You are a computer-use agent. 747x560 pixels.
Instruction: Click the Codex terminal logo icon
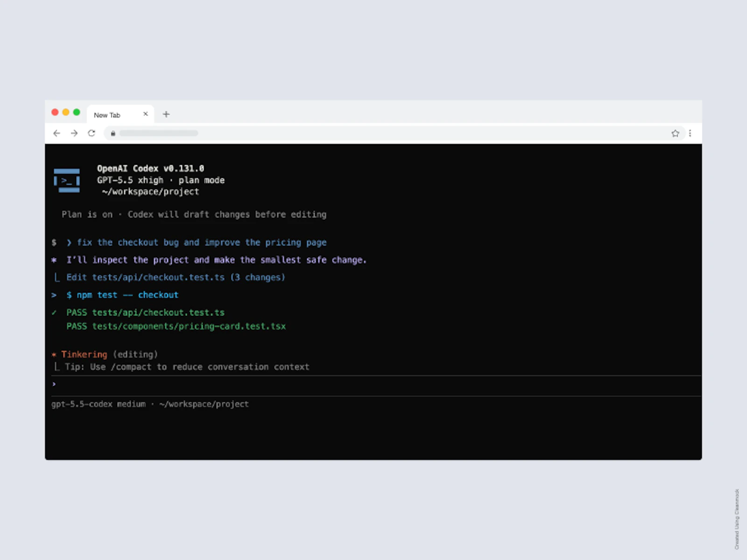tap(67, 181)
